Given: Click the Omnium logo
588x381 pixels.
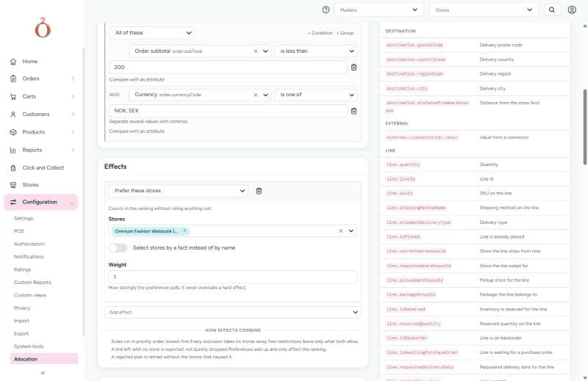Looking at the screenshot, I should pyautogui.click(x=43, y=28).
